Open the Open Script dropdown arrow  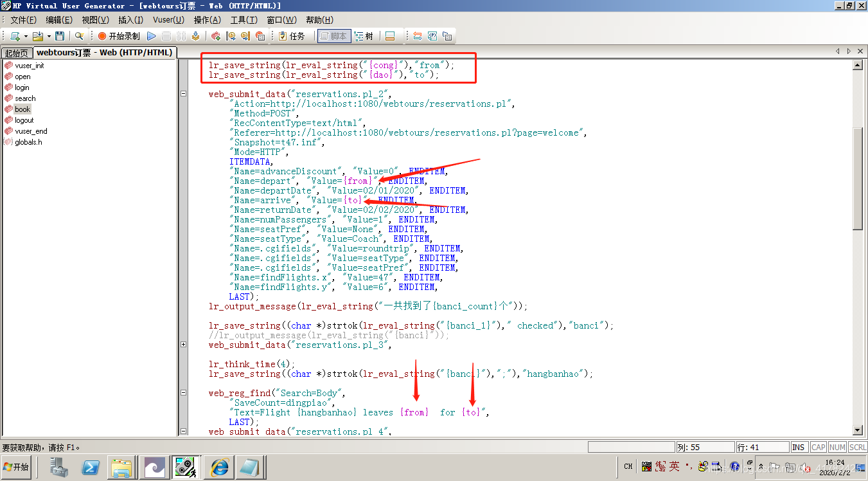(48, 36)
